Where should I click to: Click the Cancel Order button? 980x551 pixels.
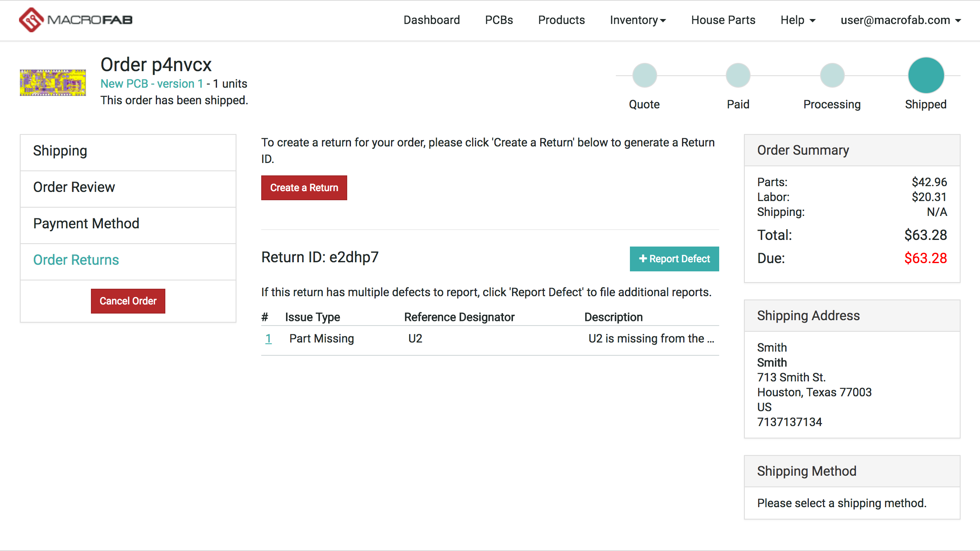click(128, 301)
